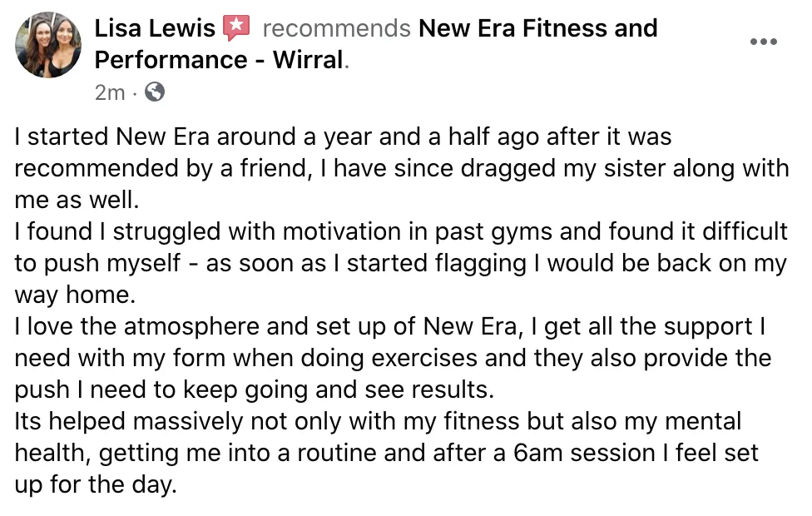Image resolution: width=812 pixels, height=516 pixels.
Task: Open the post options three-dot menu
Action: pyautogui.click(x=763, y=42)
